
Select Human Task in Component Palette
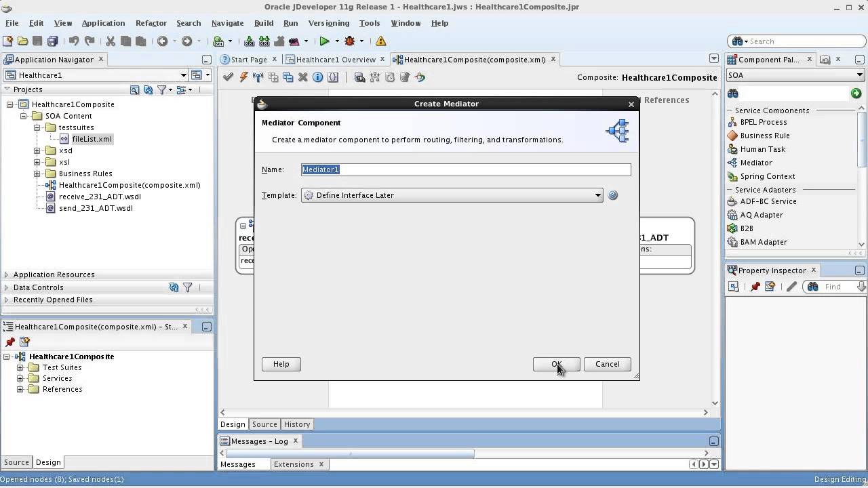[x=763, y=149]
